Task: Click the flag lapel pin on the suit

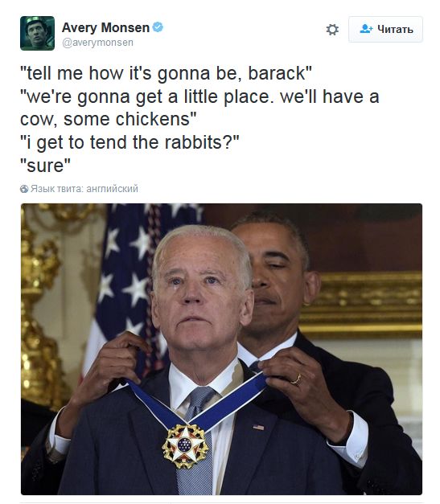Action: click(258, 427)
